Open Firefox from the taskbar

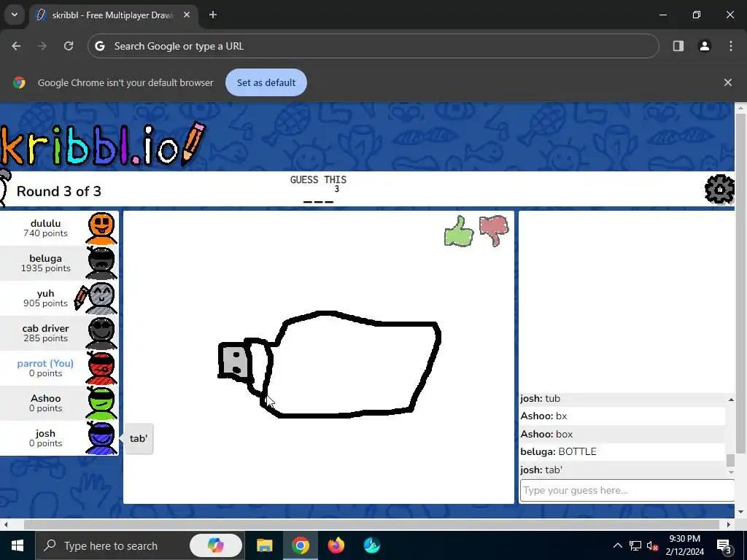coord(336,545)
